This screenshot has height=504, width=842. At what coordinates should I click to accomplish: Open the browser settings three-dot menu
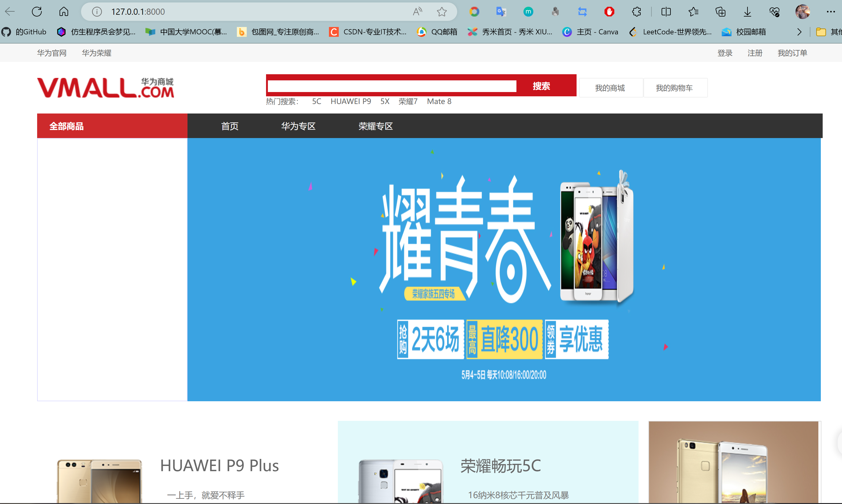point(831,12)
